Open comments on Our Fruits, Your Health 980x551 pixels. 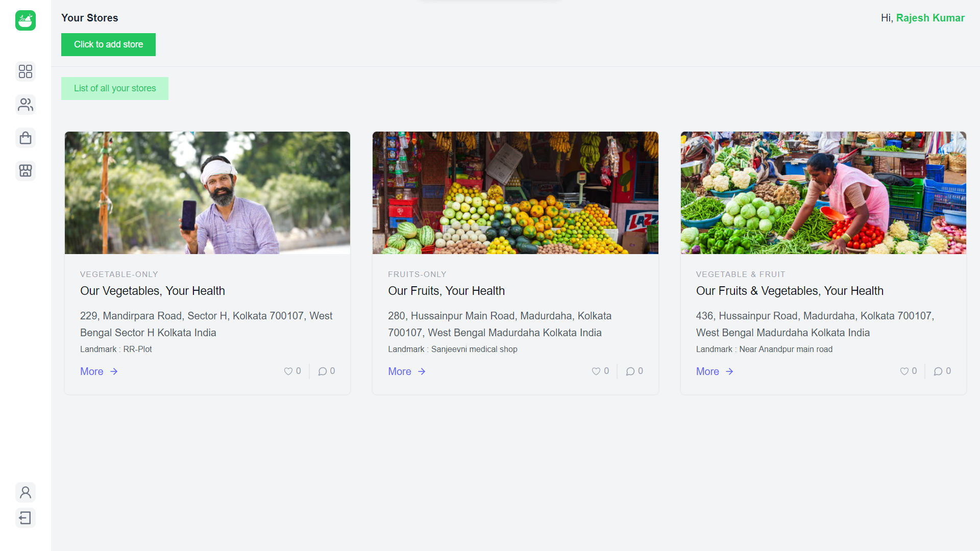point(630,371)
